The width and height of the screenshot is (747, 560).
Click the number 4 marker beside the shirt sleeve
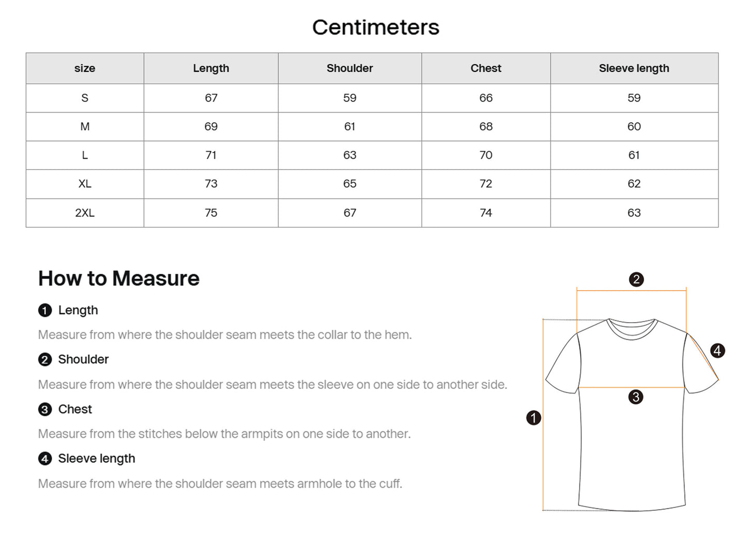coord(718,351)
